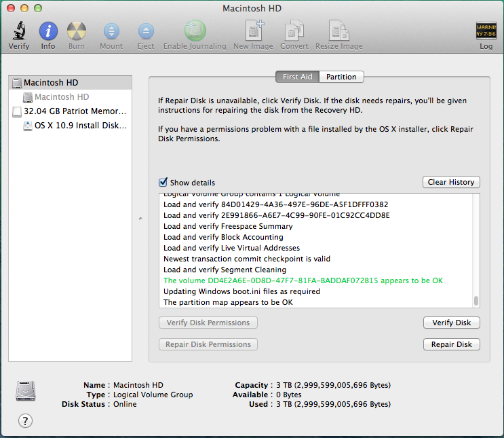Click the Used 3 TB value
504x438 pixels.
333,404
